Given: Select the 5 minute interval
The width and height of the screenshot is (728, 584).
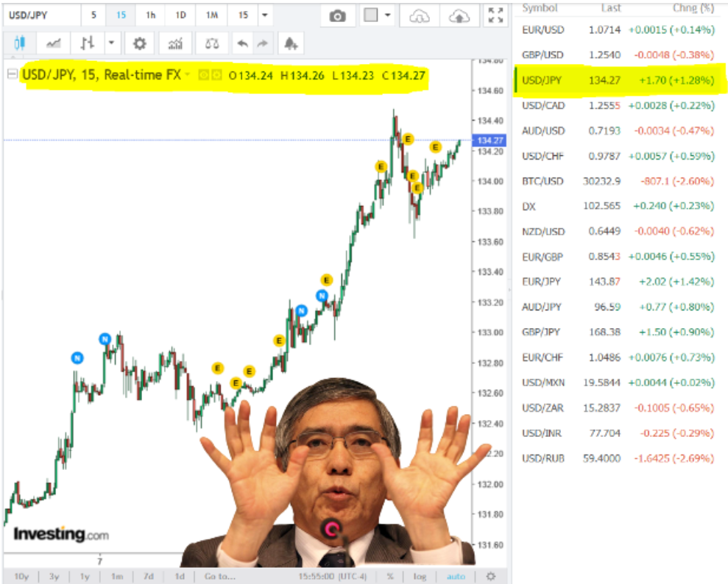Looking at the screenshot, I should coord(93,15).
